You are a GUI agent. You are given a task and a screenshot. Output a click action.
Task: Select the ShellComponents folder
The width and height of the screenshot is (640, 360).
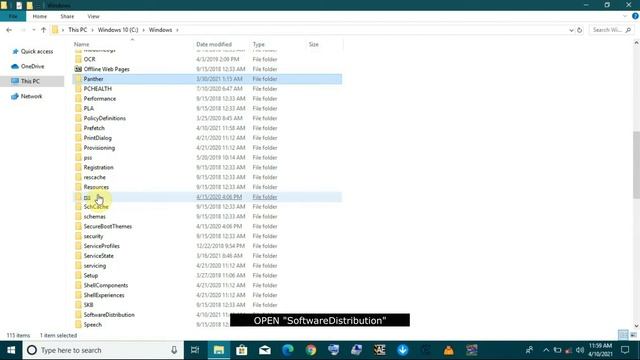click(x=106, y=285)
